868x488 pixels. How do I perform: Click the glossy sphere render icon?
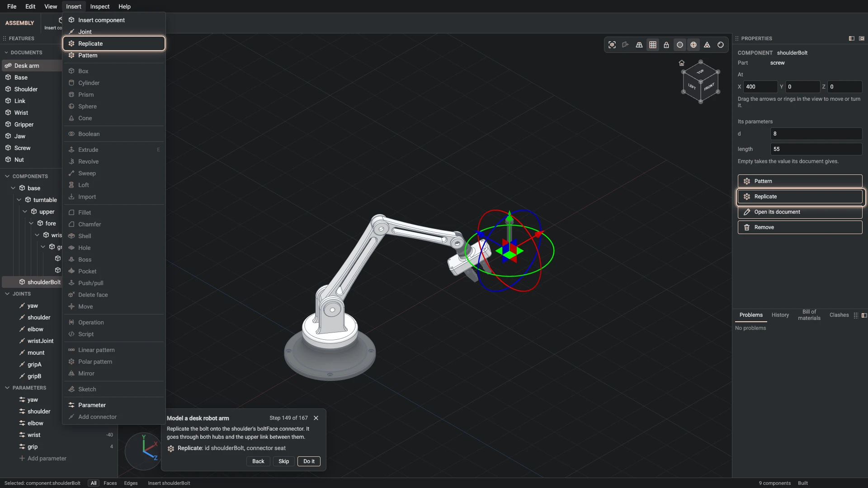721,45
